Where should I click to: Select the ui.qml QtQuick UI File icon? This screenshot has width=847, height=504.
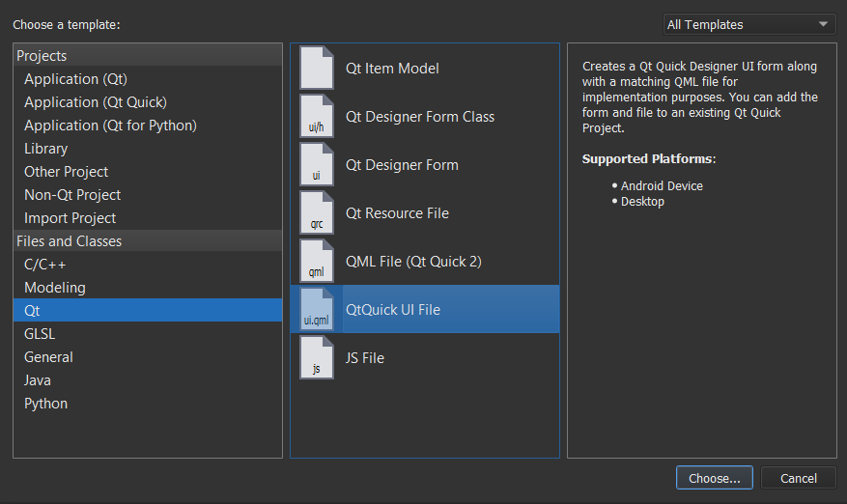317,310
